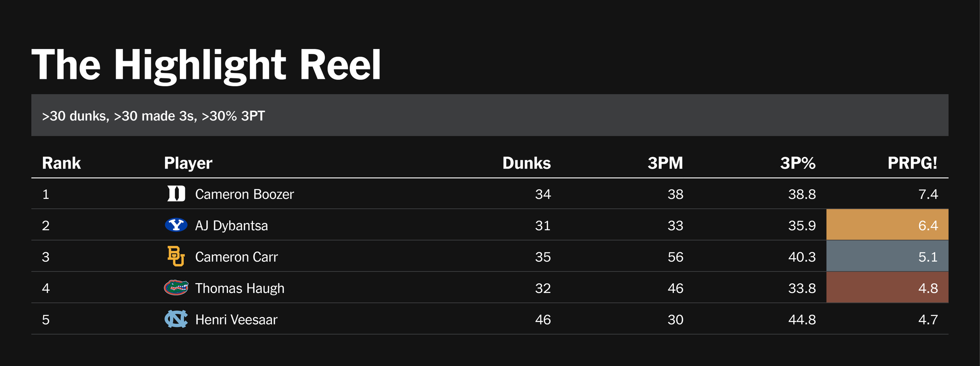Sort by the 3PM column header
This screenshot has width=980, height=366.
665,163
